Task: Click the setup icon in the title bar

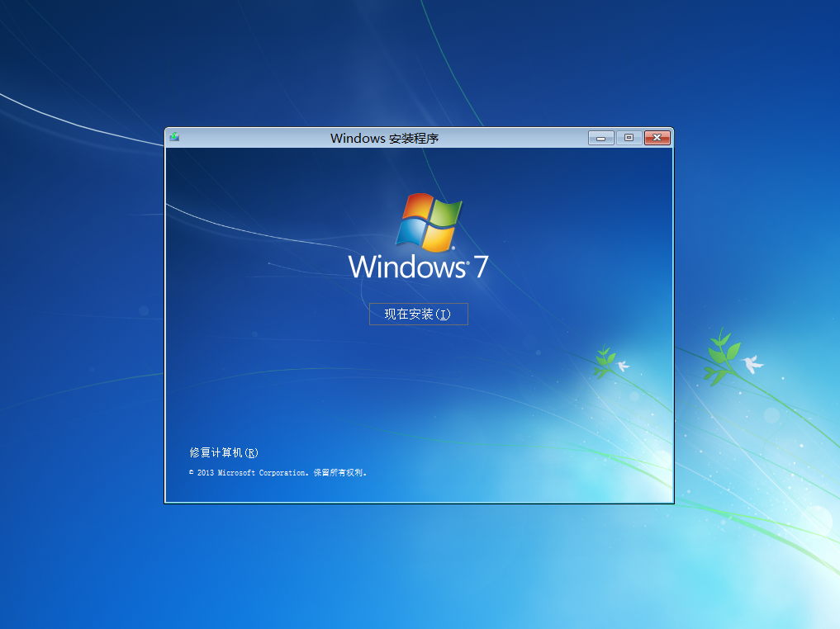Action: 174,137
